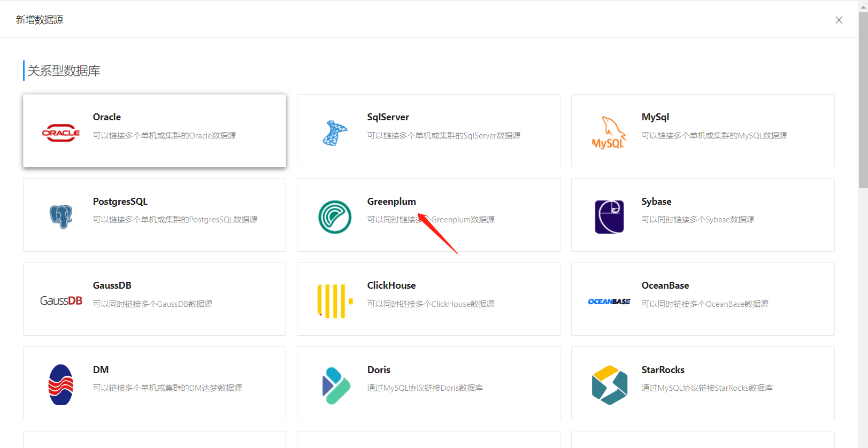Screen dimensions: 868x448
Task: Select the OceanBase card title
Action: (665, 285)
